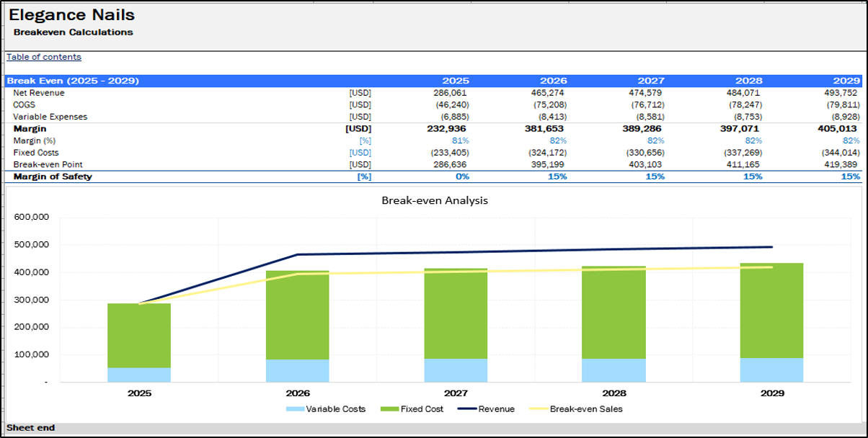Select the Sheet end cell

(x=31, y=428)
